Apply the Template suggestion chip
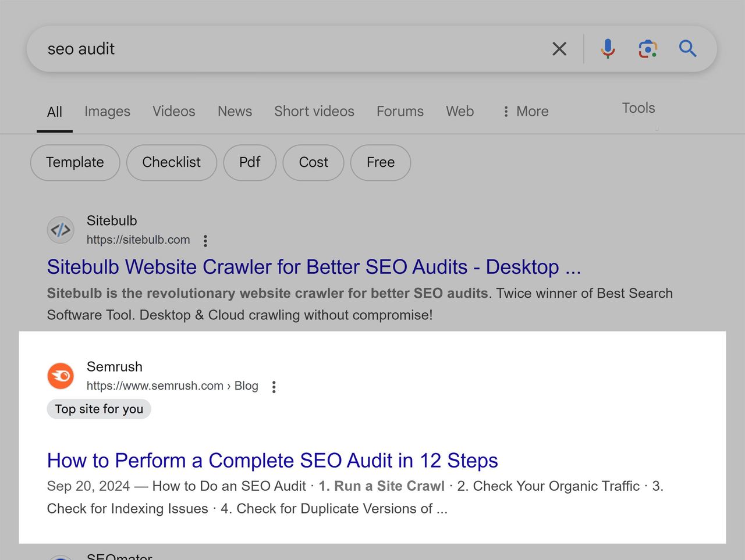This screenshot has height=560, width=745. [75, 163]
